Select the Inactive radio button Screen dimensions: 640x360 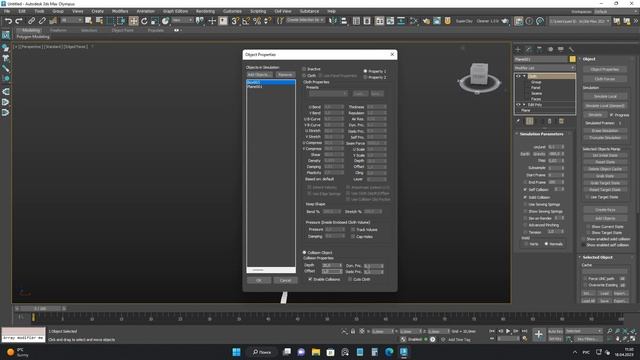coord(304,69)
